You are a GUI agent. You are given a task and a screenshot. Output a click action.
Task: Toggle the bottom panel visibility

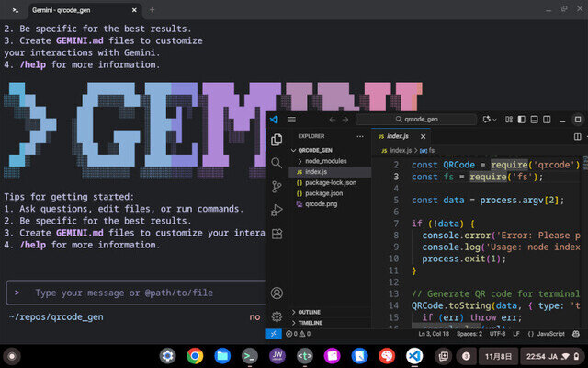(x=535, y=120)
